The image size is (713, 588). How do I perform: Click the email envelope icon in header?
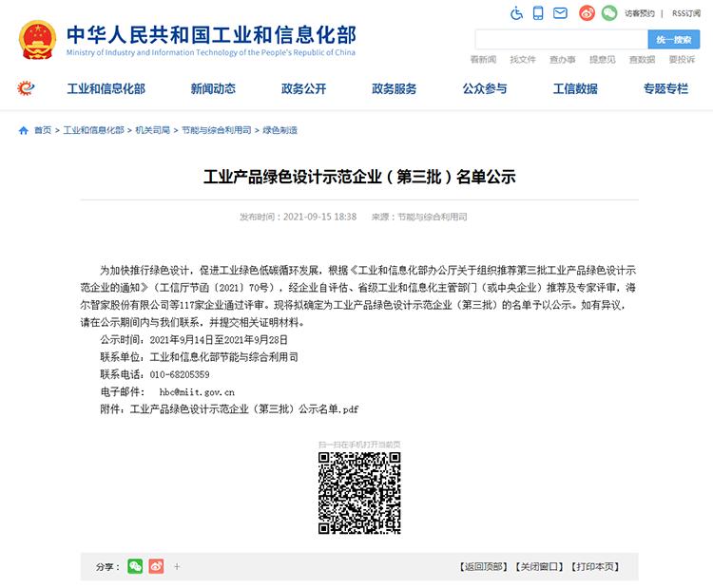click(x=561, y=13)
